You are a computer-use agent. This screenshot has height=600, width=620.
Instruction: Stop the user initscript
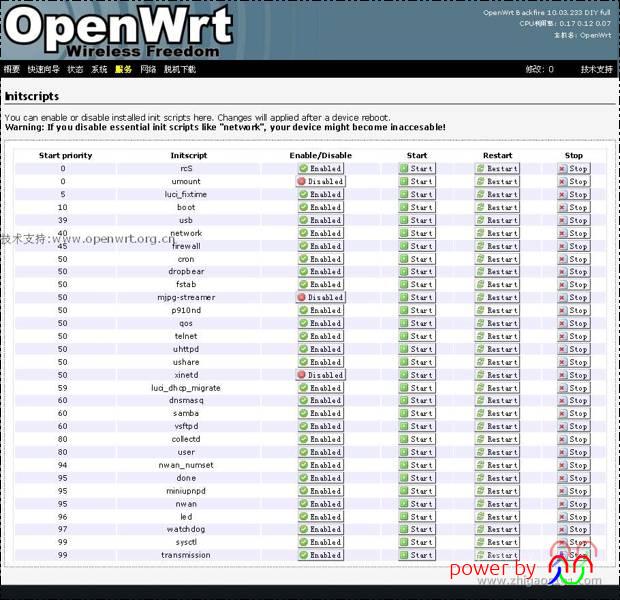point(574,452)
